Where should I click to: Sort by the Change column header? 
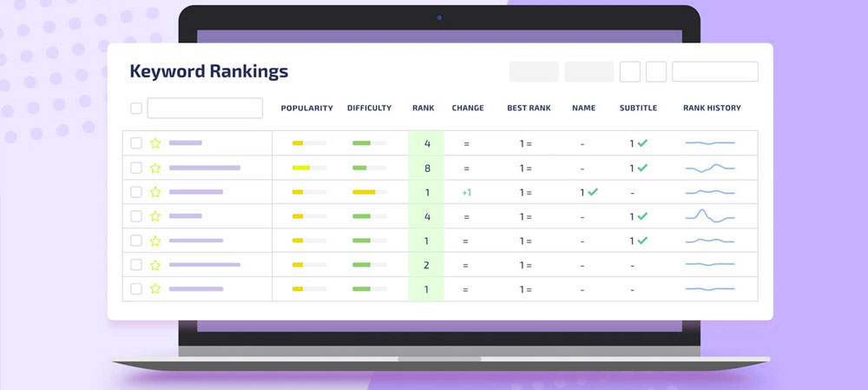(468, 108)
